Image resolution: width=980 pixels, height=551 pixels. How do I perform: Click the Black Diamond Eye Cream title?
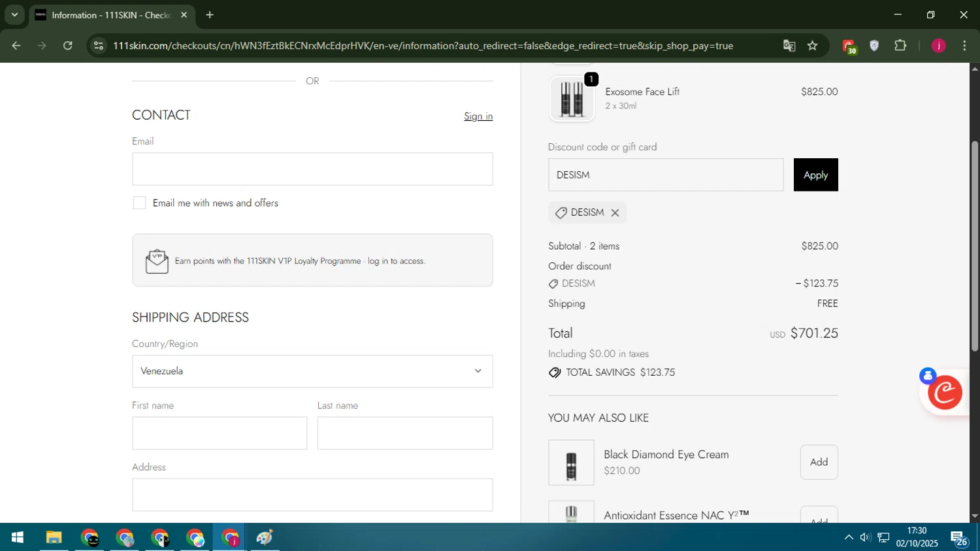coord(666,455)
